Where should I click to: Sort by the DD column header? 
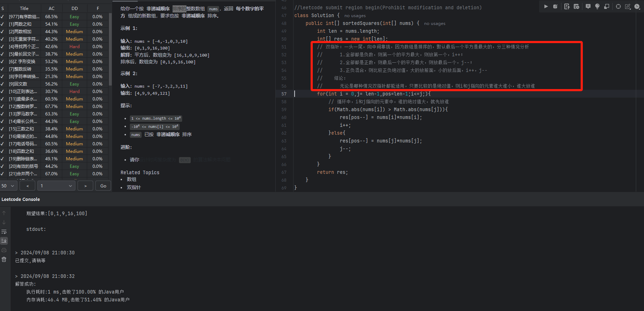tap(75, 8)
